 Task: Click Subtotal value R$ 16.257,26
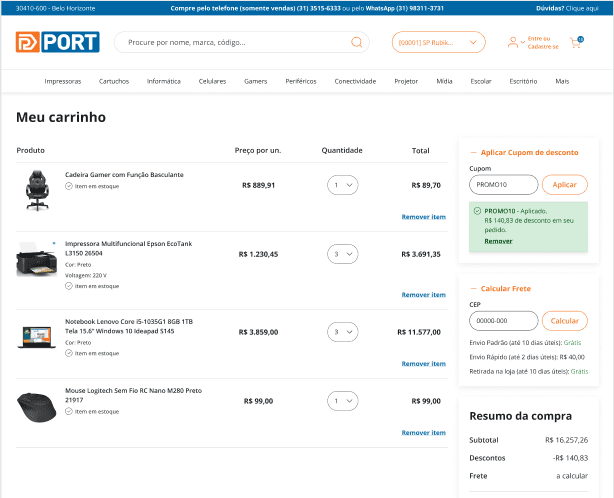coord(567,440)
